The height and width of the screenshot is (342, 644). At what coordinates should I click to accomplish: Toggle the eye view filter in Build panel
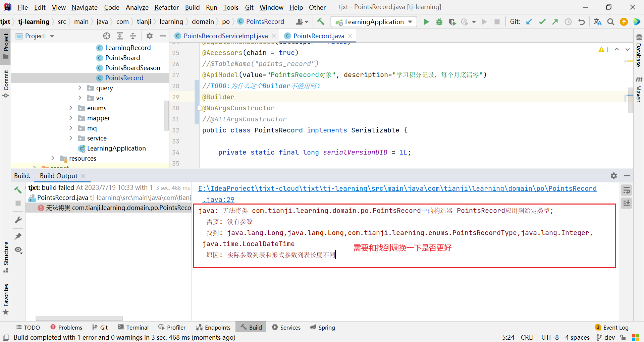coord(18,250)
